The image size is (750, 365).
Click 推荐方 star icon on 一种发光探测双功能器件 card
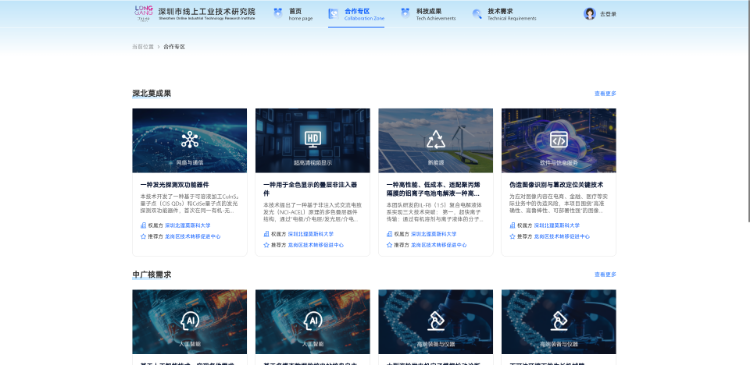point(143,236)
